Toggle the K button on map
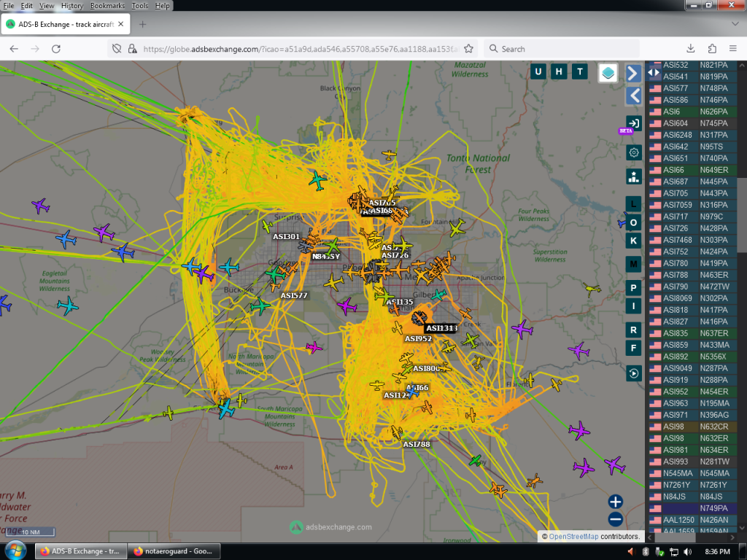This screenshot has height=560, width=747. pos(634,241)
